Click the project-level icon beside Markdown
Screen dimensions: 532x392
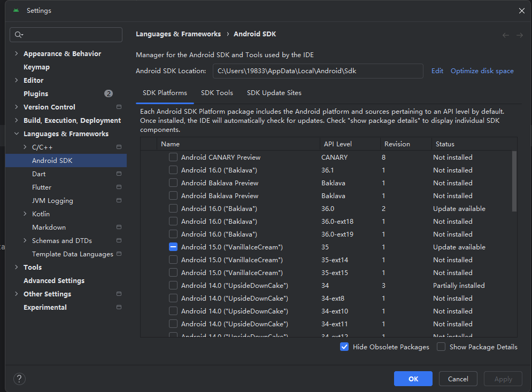(x=119, y=227)
